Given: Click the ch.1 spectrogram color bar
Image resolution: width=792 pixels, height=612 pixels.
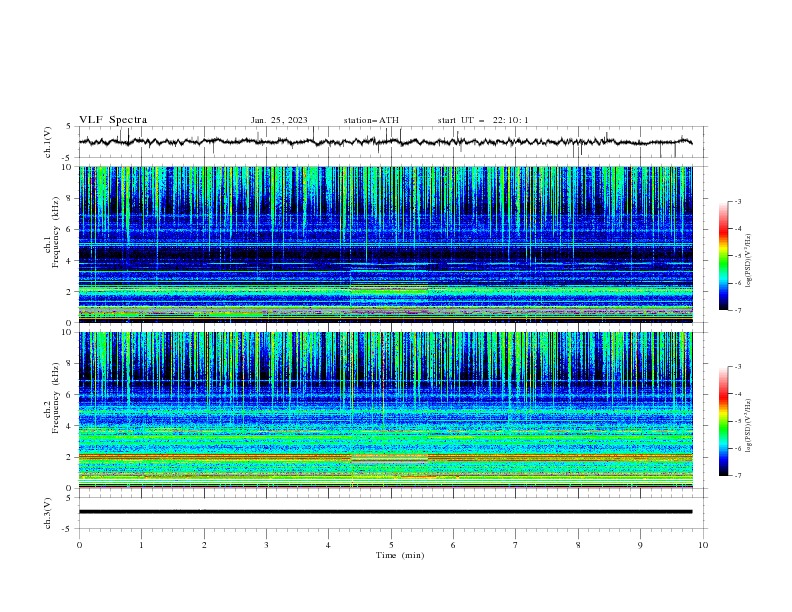Looking at the screenshot, I should (723, 256).
